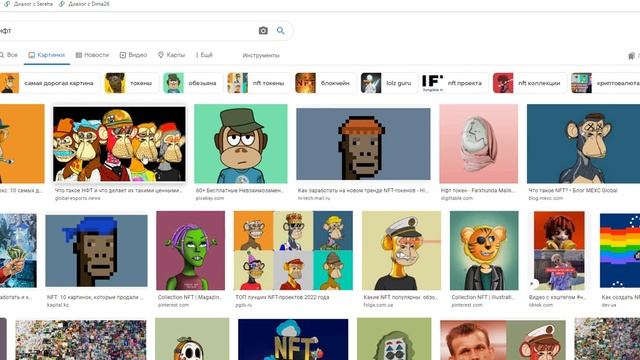This screenshot has width=640, height=360.
Task: Open the pink rock in hijab image
Action: 479,144
